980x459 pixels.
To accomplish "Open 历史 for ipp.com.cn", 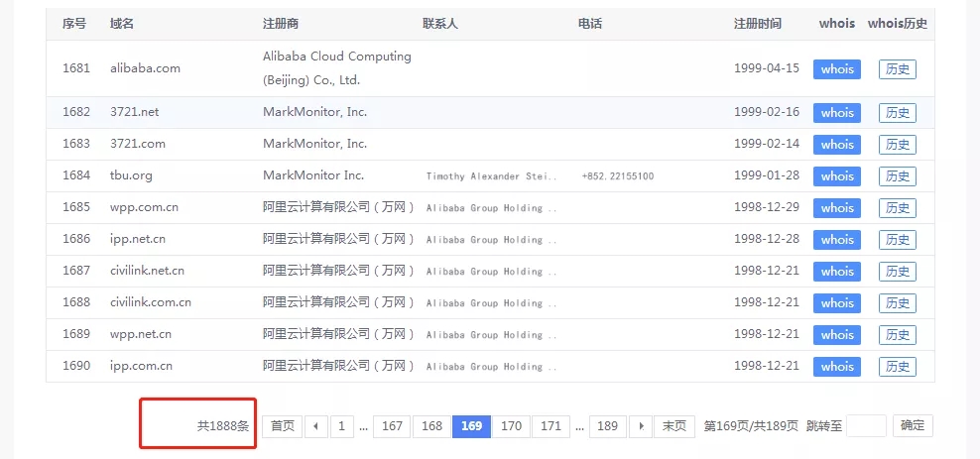I will (898, 367).
